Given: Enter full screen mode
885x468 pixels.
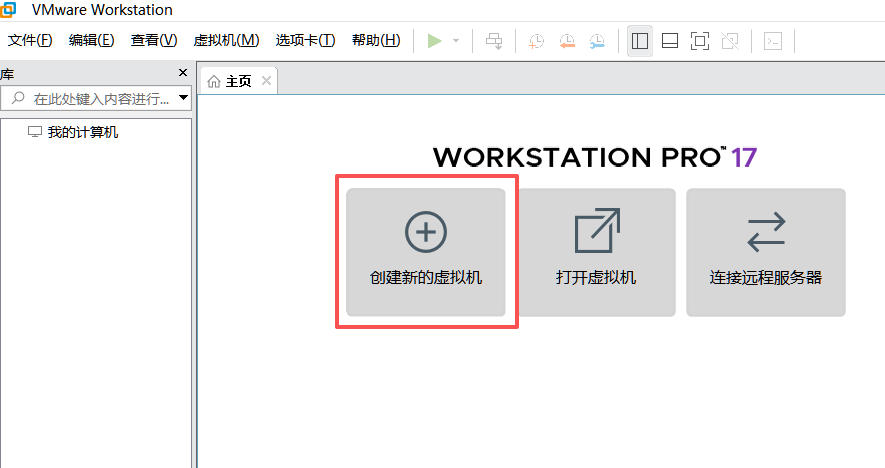Looking at the screenshot, I should coord(700,41).
